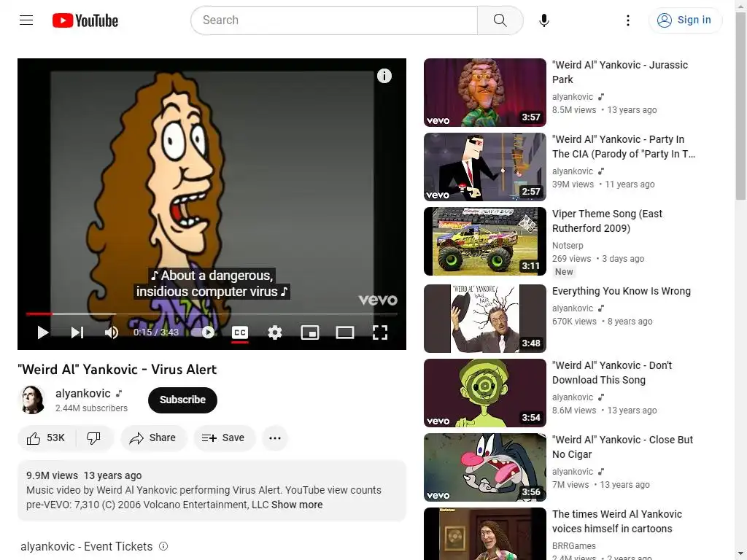Open "Viper Theme Song" video title
747x560 pixels.
pos(607,221)
